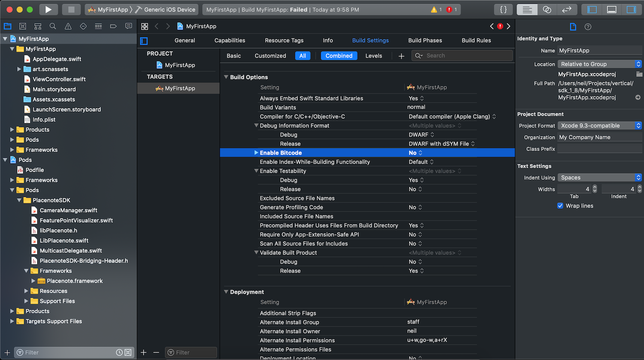Image resolution: width=644 pixels, height=360 pixels.
Task: Switch to the Build Phases tab
Action: (425, 40)
